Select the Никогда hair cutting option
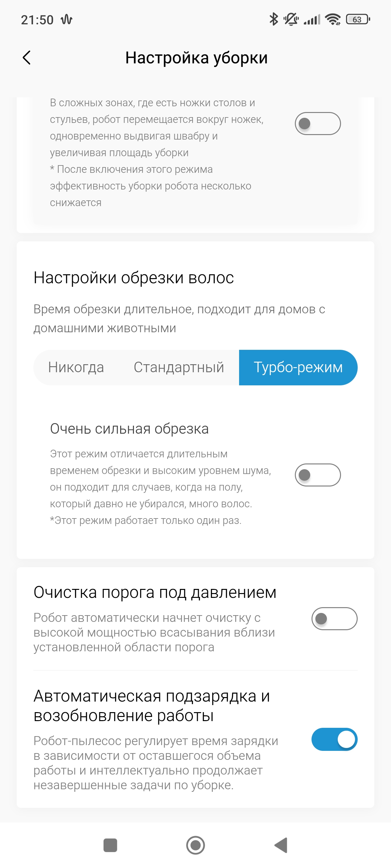 click(76, 367)
